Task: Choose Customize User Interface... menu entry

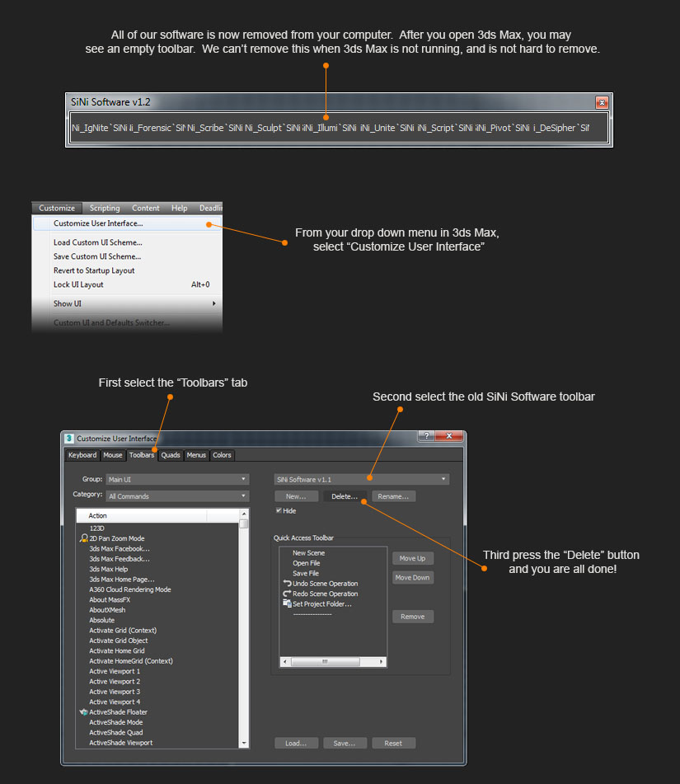Action: (128, 223)
